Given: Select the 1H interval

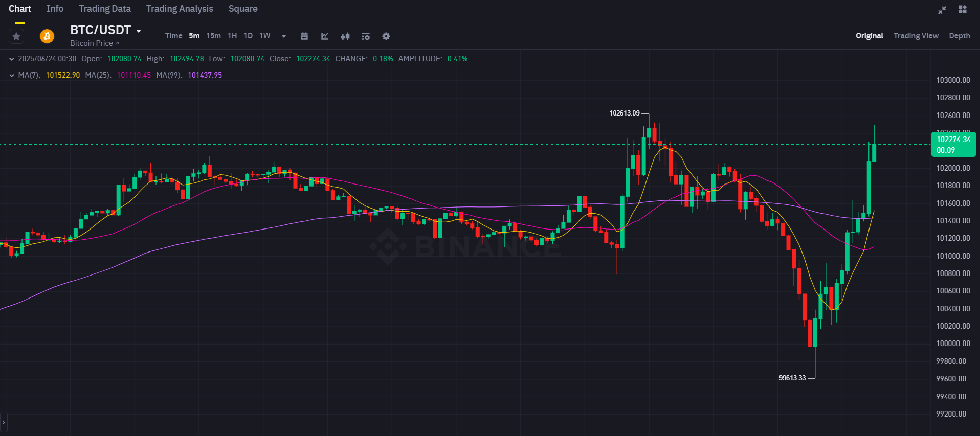Looking at the screenshot, I should 232,36.
